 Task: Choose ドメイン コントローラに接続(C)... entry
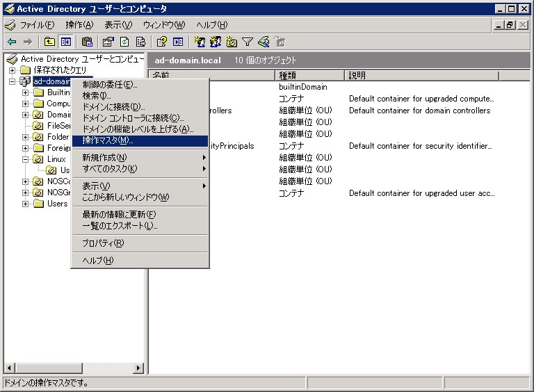click(x=140, y=118)
